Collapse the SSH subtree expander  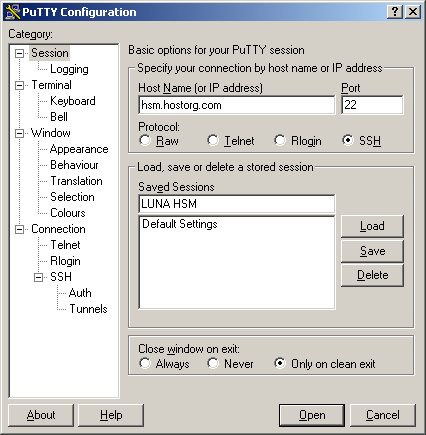(39, 277)
